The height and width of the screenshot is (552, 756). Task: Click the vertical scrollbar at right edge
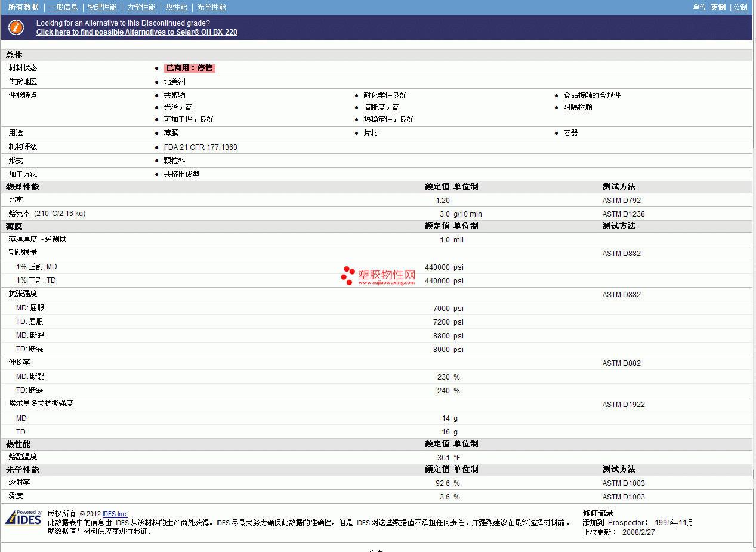754,276
